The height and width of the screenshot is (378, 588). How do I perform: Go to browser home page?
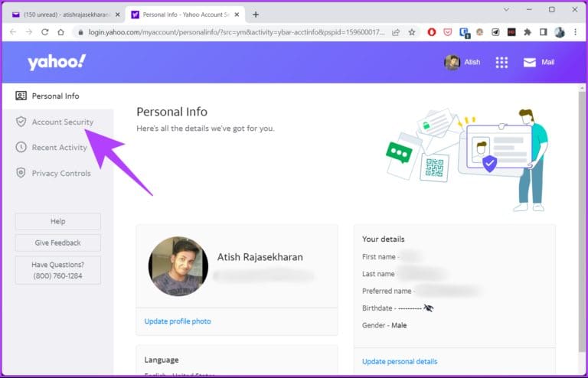coord(60,32)
